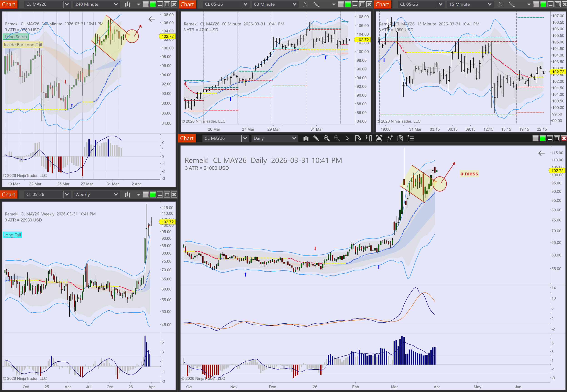This screenshot has width=567, height=392.
Task: Open the Properties list icon on Daily chart
Action: 411,139
